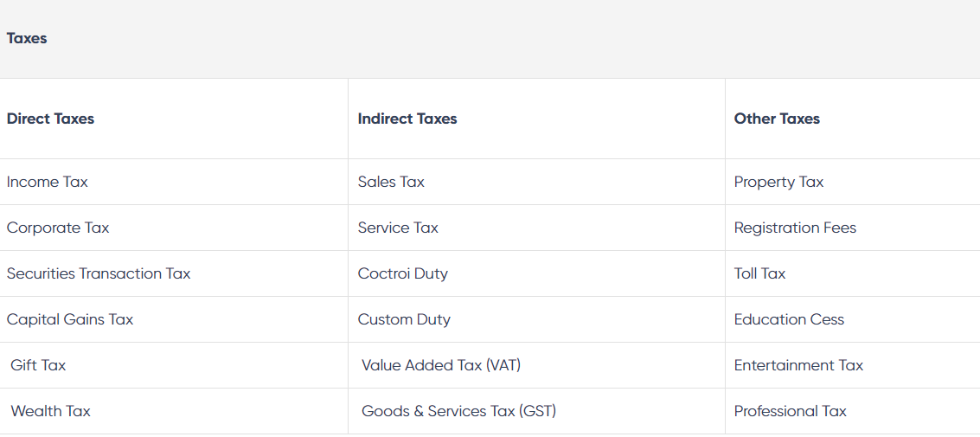The height and width of the screenshot is (437, 980).
Task: Click the Professional Tax cell
Action: pyautogui.click(x=790, y=411)
